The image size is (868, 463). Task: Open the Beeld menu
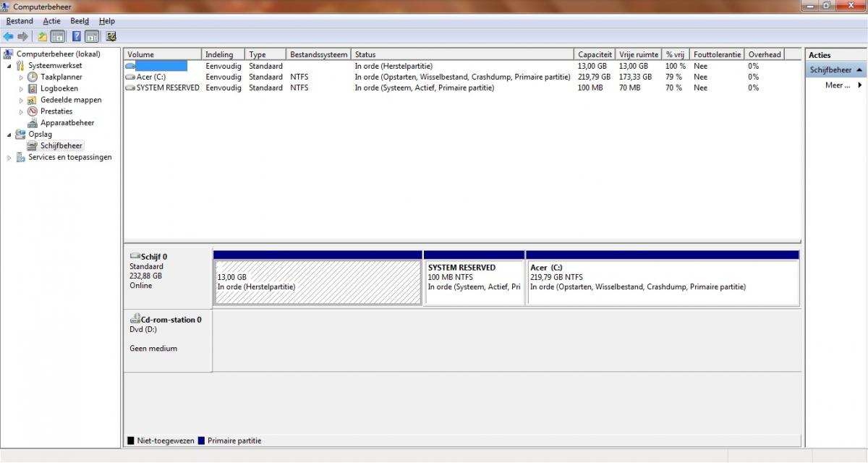point(80,21)
